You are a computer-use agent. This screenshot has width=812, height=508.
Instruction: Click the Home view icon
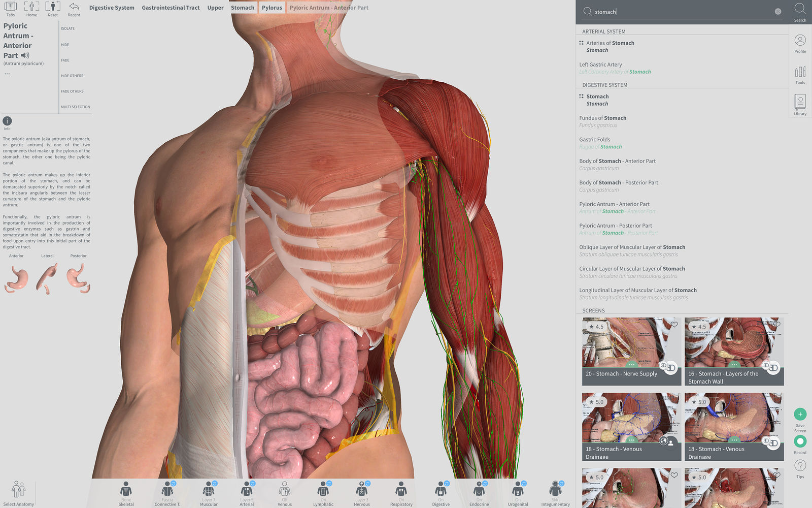31,8
